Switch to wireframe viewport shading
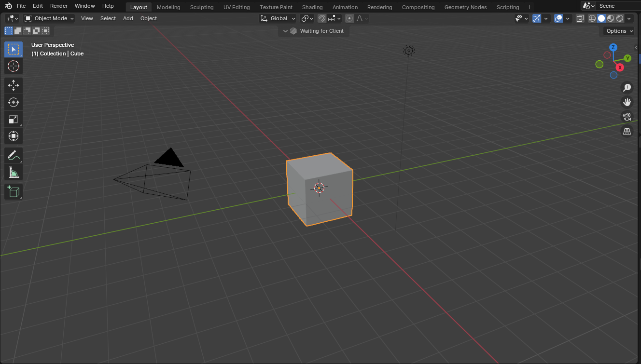Image resolution: width=641 pixels, height=364 pixels. click(592, 18)
